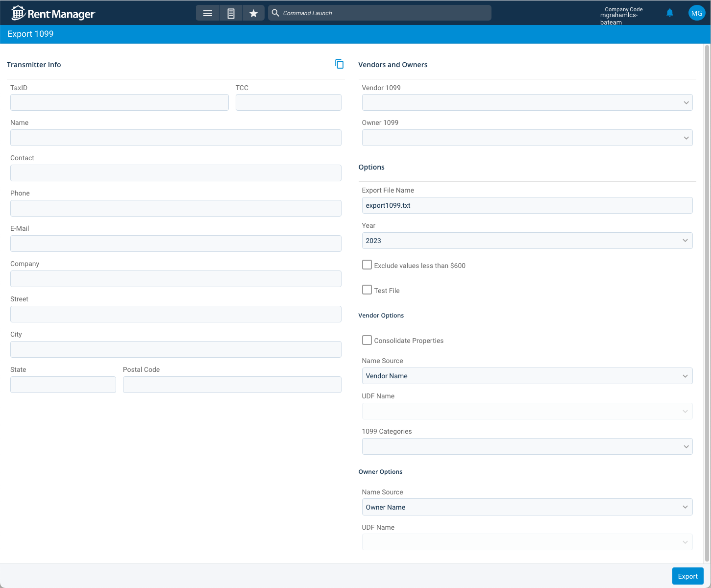The height and width of the screenshot is (588, 711).
Task: Click into the TCC field
Action: coord(289,102)
